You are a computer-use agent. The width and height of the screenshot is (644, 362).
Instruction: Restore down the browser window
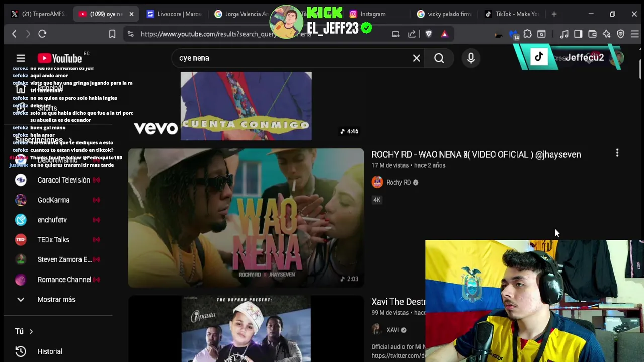coord(612,14)
